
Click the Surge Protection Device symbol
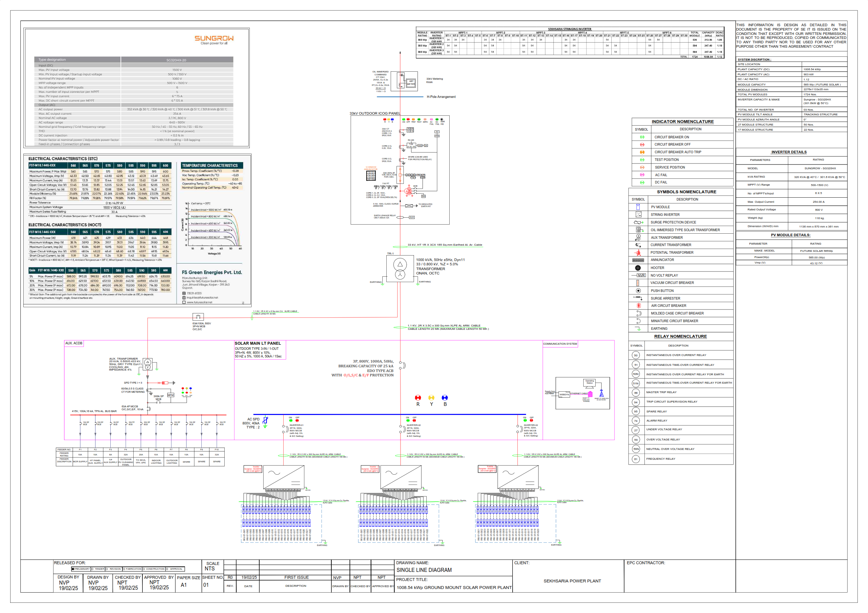638,222
